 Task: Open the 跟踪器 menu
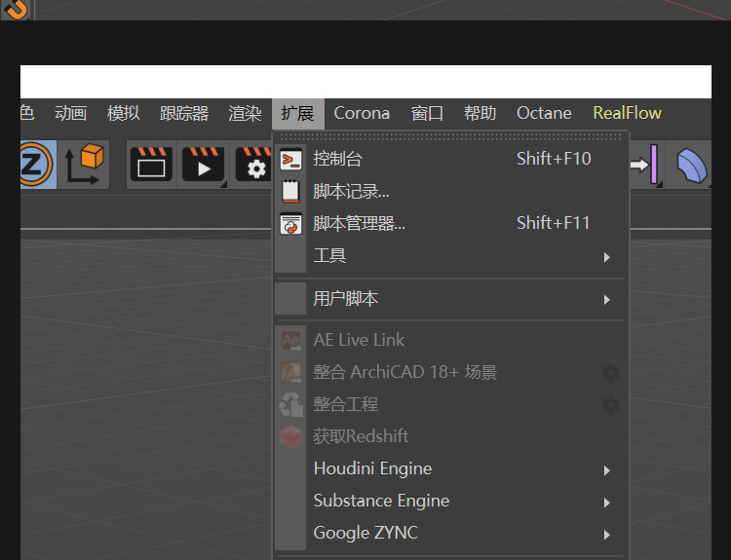183,113
